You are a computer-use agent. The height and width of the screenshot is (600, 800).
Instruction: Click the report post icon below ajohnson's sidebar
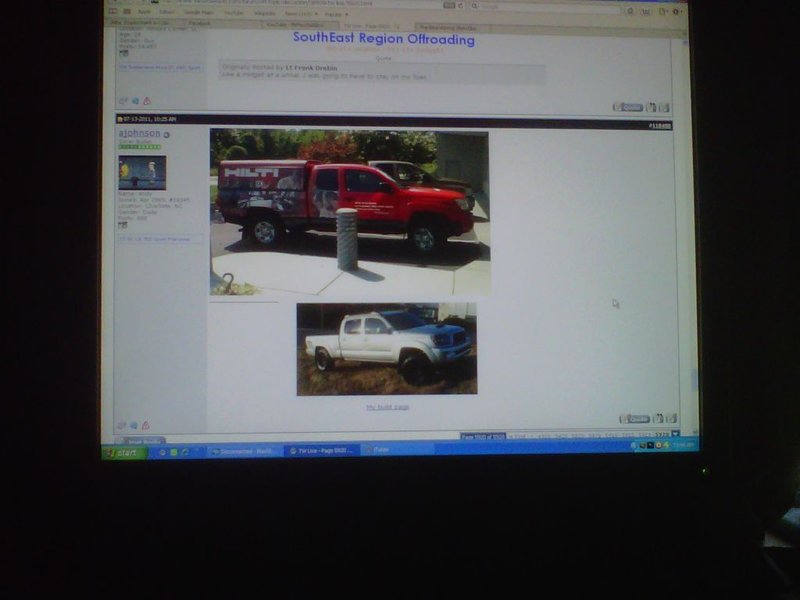click(x=146, y=425)
